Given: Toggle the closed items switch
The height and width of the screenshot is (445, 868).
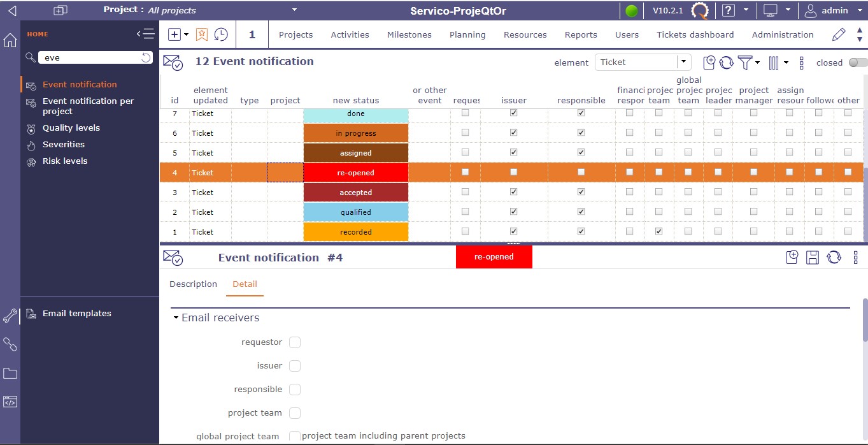Looking at the screenshot, I should 857,62.
